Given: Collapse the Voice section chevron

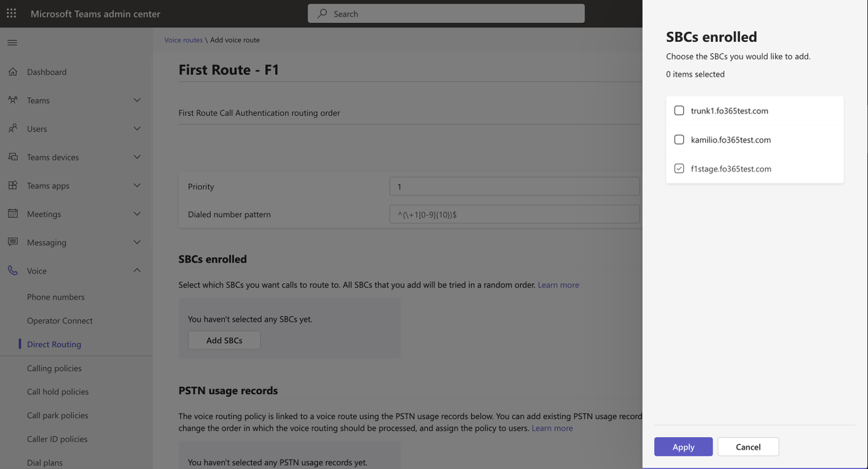Looking at the screenshot, I should 137,270.
